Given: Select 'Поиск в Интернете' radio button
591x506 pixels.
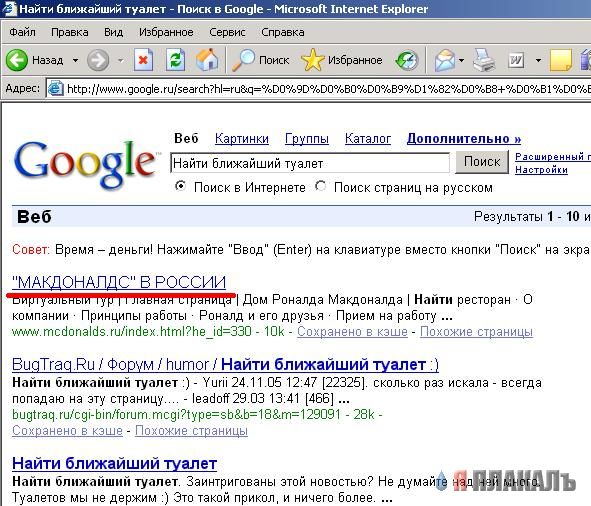Looking at the screenshot, I should tap(181, 186).
